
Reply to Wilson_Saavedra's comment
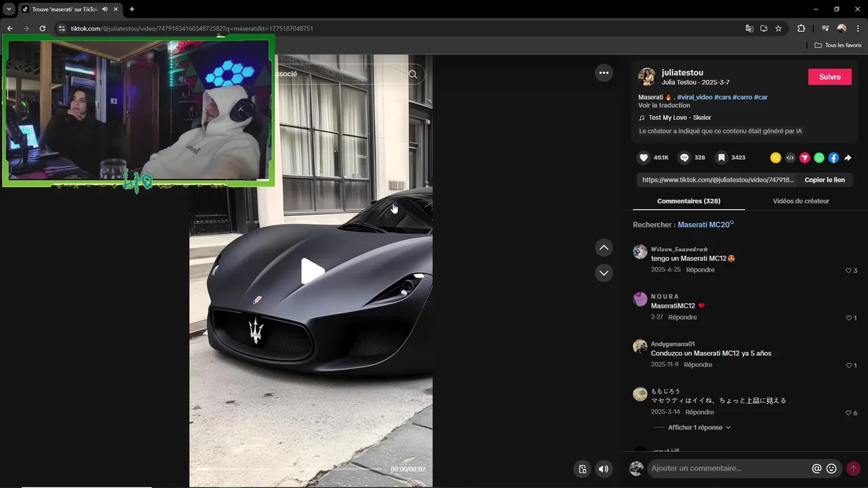coord(700,270)
